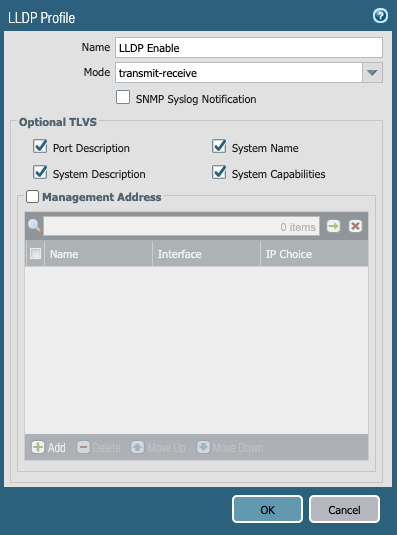Screen dimensions: 397x535
Task: Clear the filter with the red X icon
Action: coord(355,226)
